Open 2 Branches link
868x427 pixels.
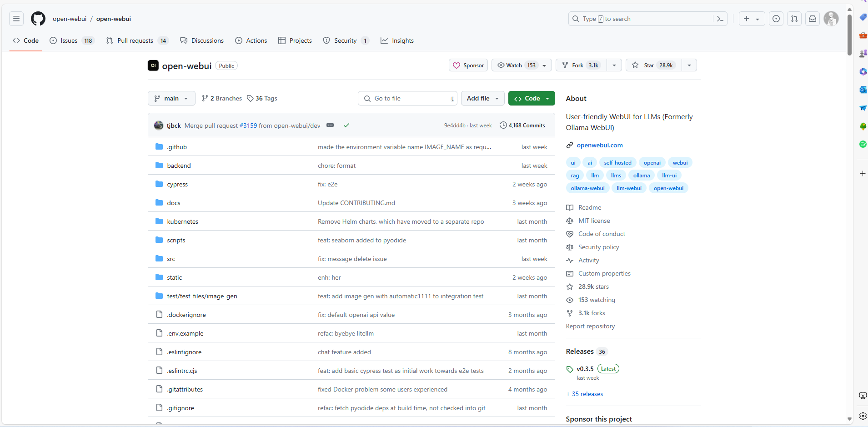pyautogui.click(x=222, y=98)
